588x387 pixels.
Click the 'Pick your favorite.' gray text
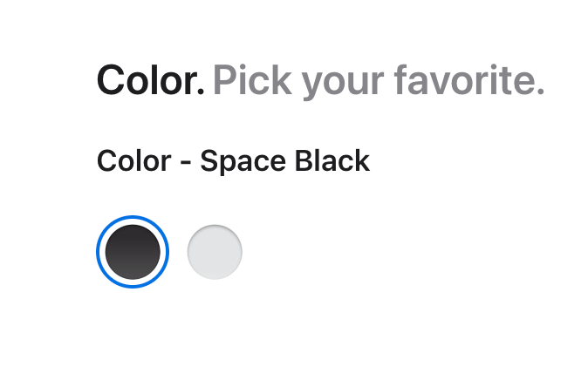tap(379, 81)
